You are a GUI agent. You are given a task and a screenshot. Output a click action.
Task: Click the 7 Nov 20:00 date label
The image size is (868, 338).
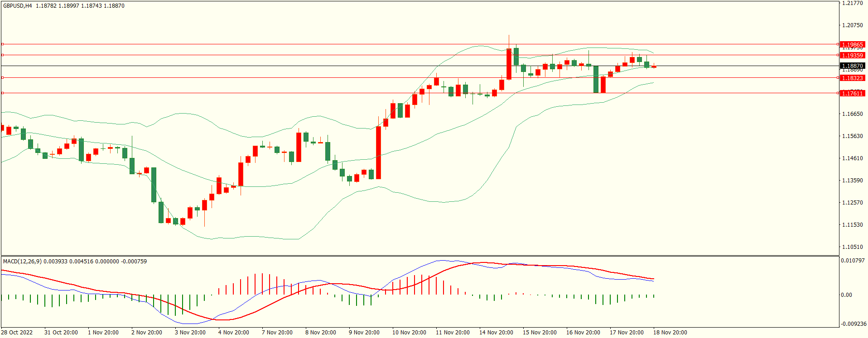277,333
